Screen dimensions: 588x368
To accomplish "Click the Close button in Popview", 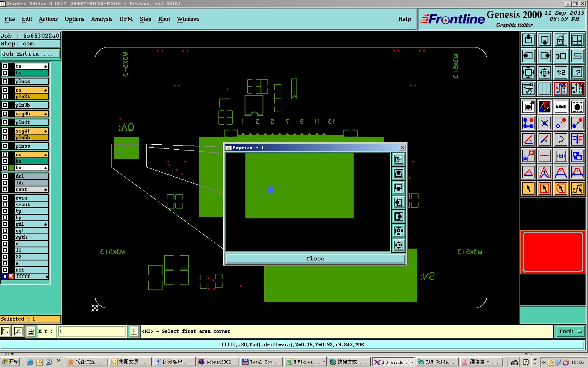I will click(315, 259).
